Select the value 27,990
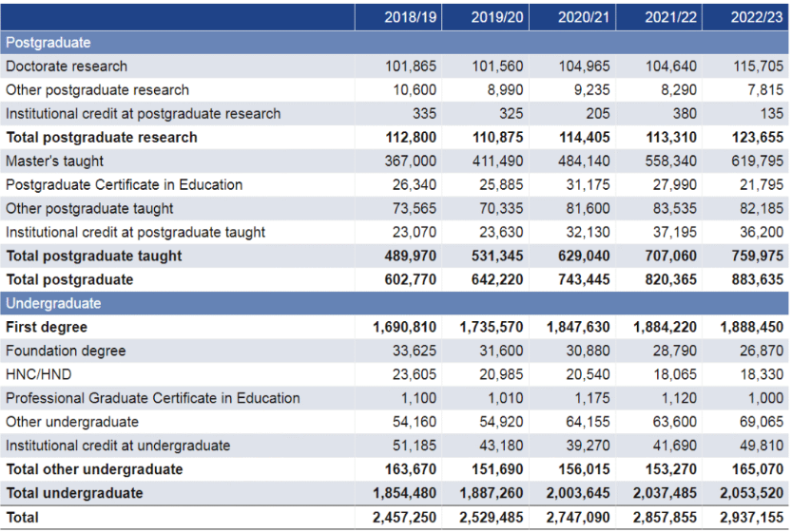 point(675,184)
